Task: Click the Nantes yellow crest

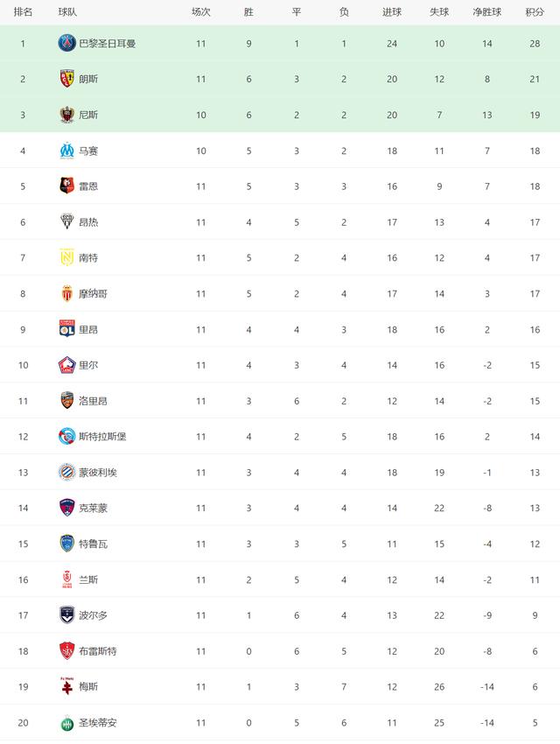Action: (67, 257)
